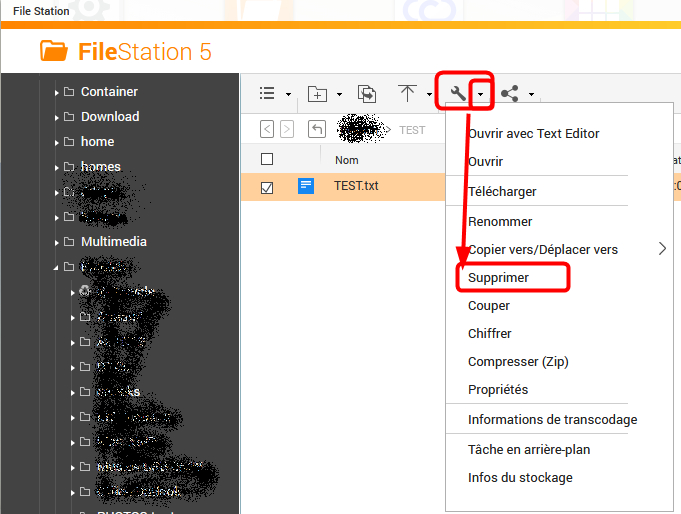Choose Chiffrer from the menu
681x514 pixels.
[x=489, y=334]
